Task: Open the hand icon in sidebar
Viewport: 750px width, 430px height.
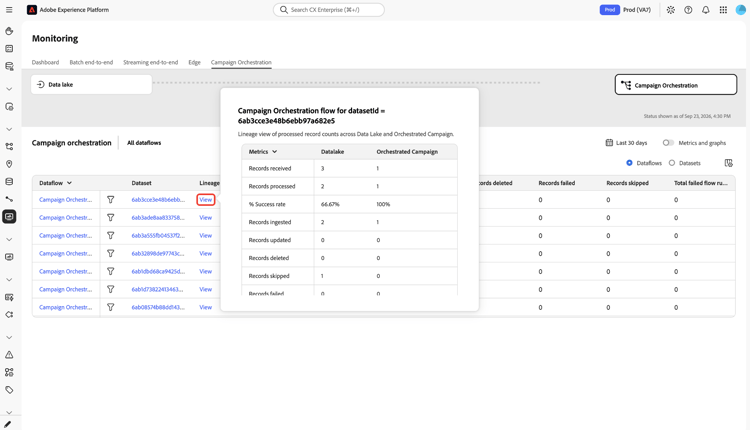Action: [9, 31]
